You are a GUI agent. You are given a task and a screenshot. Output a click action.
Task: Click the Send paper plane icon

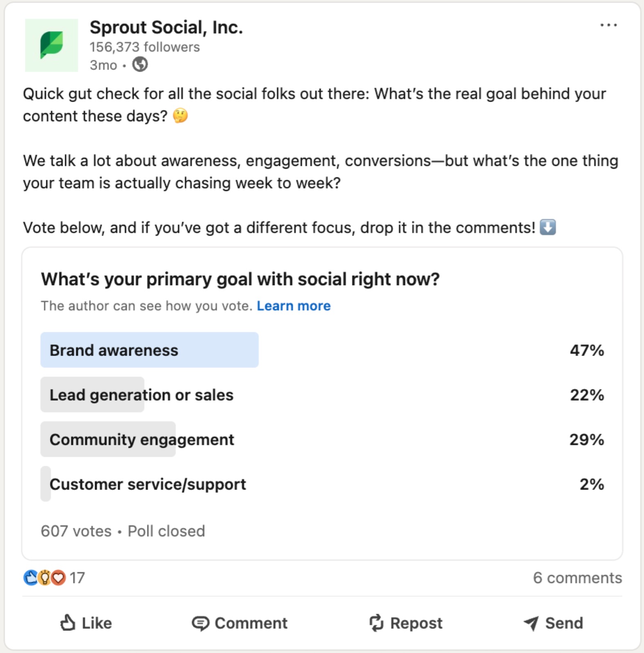(x=531, y=623)
